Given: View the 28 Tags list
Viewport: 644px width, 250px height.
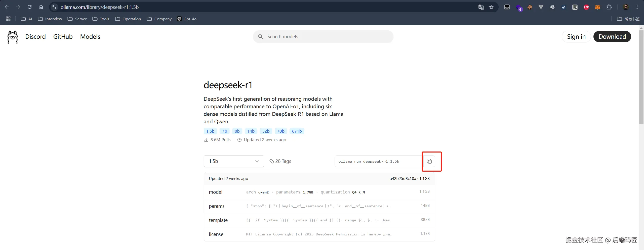Looking at the screenshot, I should point(280,161).
